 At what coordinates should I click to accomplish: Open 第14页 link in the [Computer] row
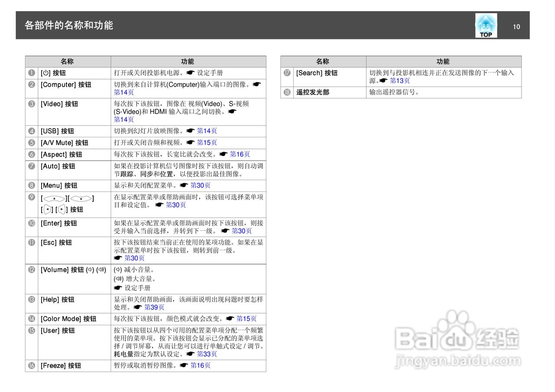124,92
